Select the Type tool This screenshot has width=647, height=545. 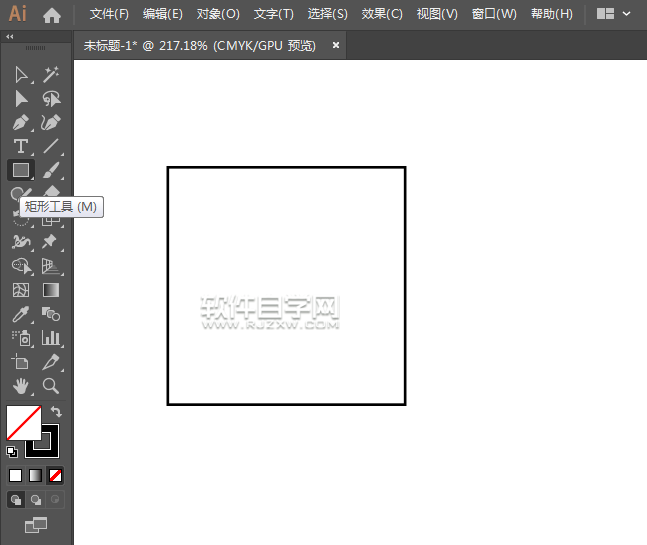point(21,146)
